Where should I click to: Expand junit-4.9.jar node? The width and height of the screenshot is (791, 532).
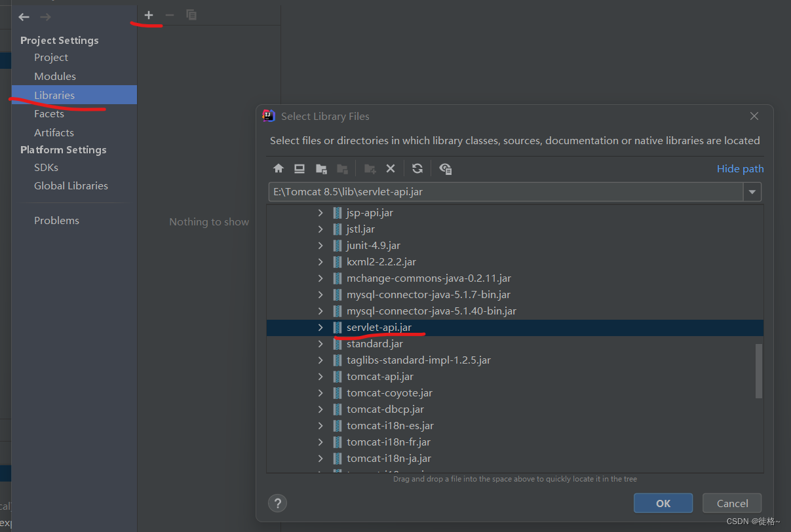(x=320, y=245)
